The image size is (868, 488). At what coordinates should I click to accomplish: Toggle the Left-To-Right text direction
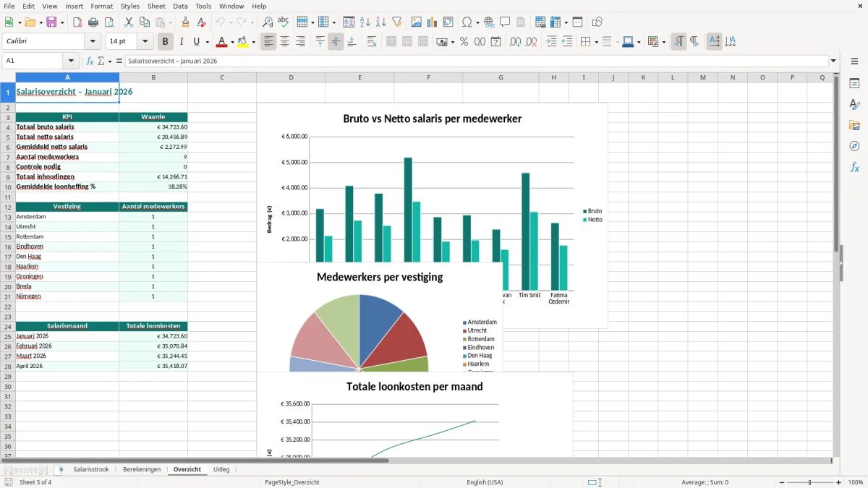click(x=678, y=42)
